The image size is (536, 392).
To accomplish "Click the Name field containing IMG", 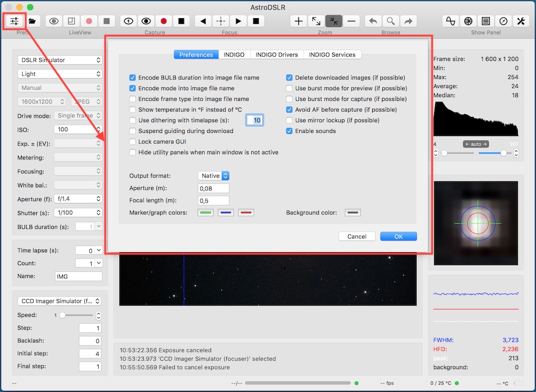I will coord(78,276).
